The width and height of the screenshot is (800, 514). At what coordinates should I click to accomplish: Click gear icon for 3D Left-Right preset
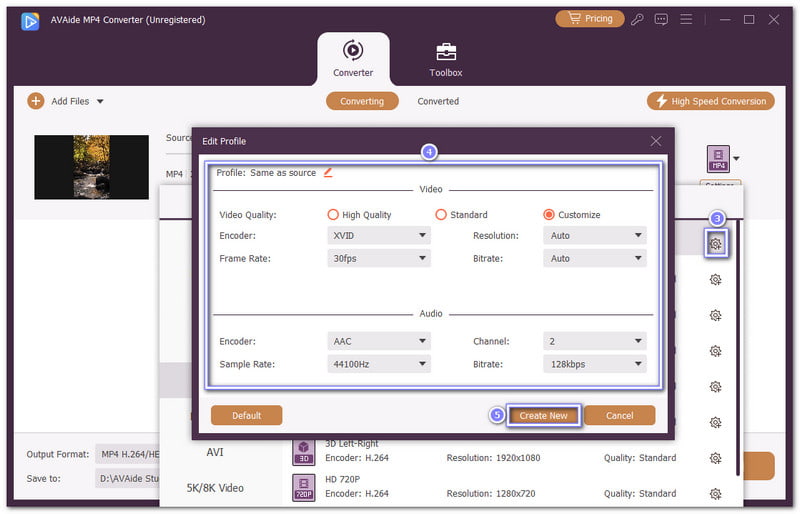click(715, 458)
